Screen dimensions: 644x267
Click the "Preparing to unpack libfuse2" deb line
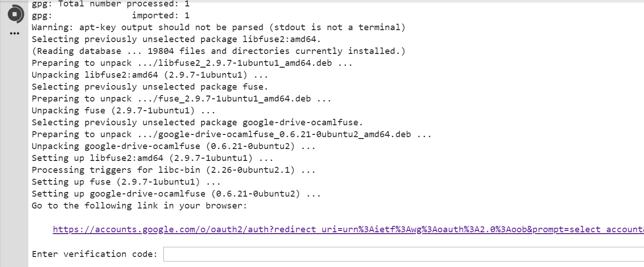pos(192,63)
